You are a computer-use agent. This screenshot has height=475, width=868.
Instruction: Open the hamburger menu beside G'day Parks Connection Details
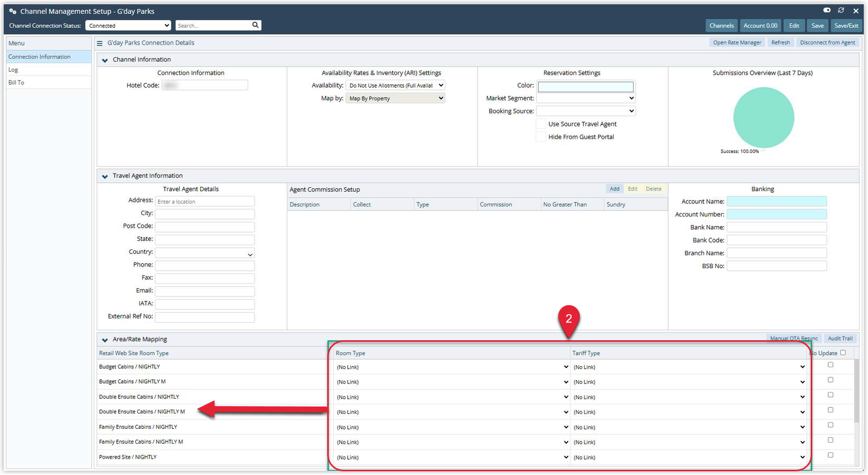point(100,43)
